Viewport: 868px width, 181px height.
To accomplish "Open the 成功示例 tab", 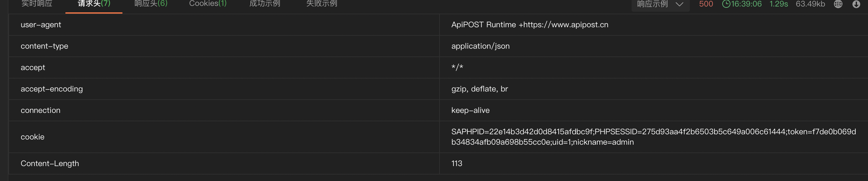I will [x=265, y=4].
